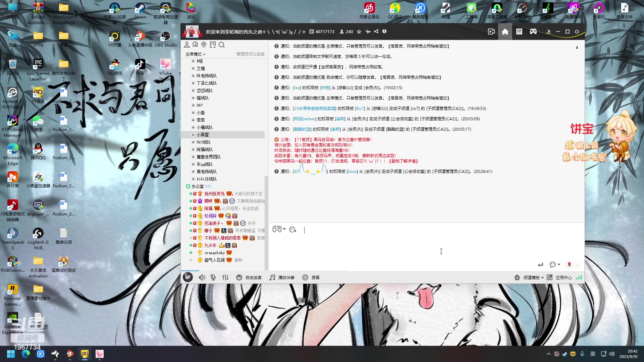This screenshot has width=644, height=362.
Task: Click the [酷酷的蓝] user link in notices
Action: [302, 129]
